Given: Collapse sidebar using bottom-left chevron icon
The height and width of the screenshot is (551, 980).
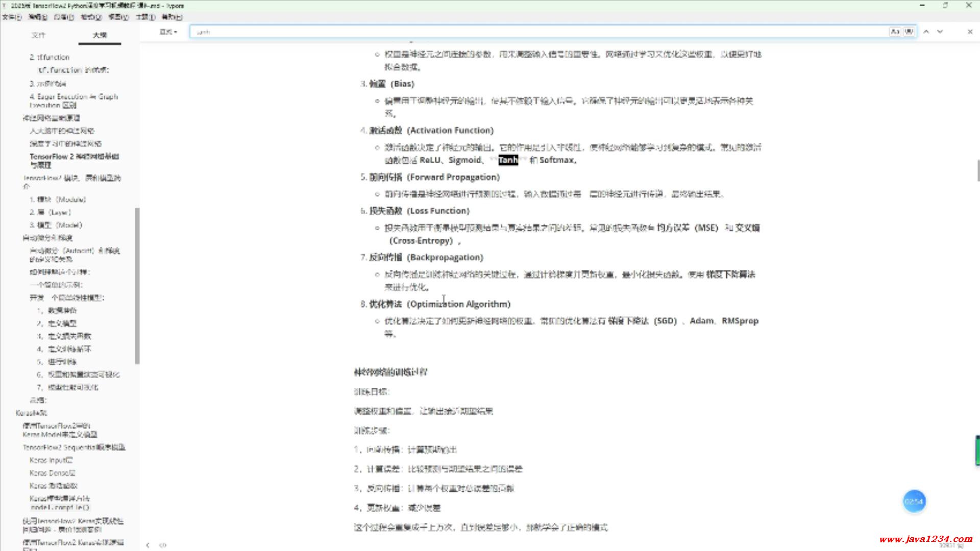Looking at the screenshot, I should click(x=148, y=545).
